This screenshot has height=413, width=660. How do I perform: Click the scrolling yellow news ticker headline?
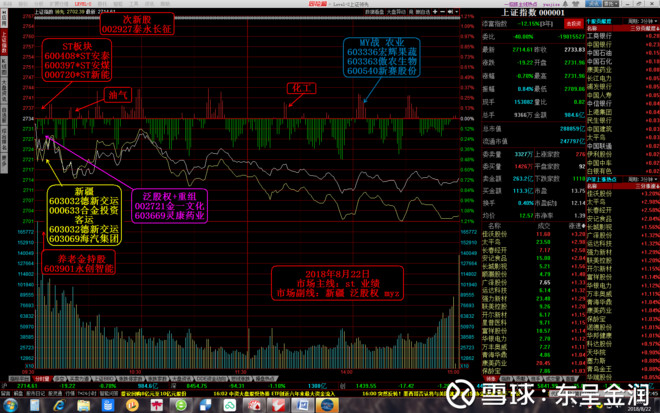(274, 394)
